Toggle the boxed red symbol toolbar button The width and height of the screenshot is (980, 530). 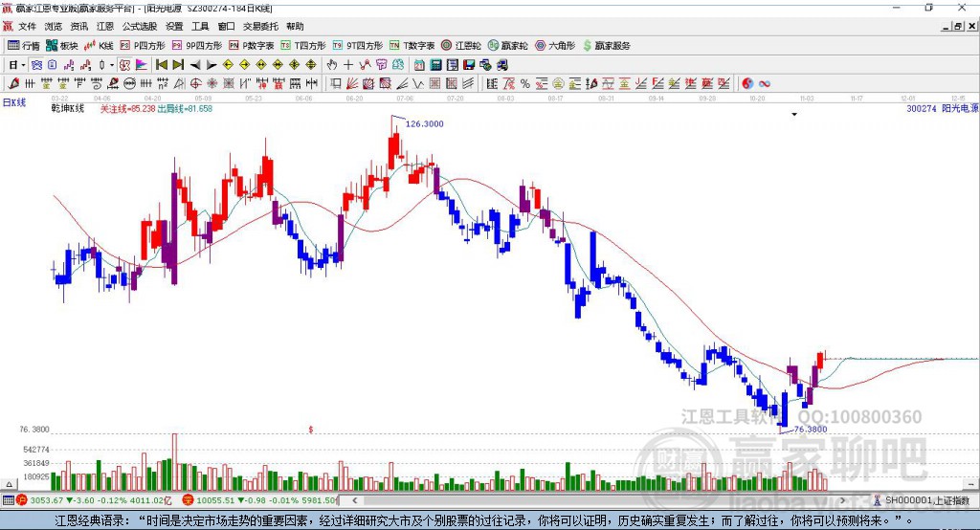pyautogui.click(x=125, y=65)
